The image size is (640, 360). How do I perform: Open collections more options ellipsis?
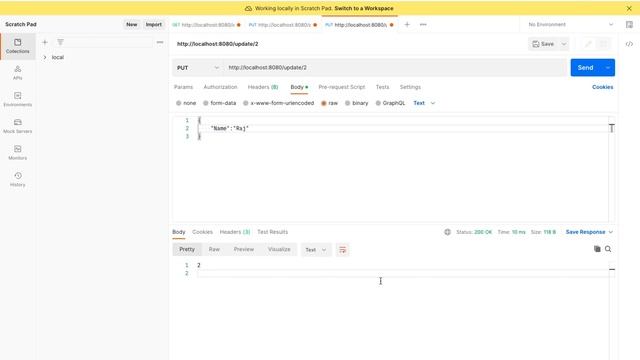(x=160, y=42)
